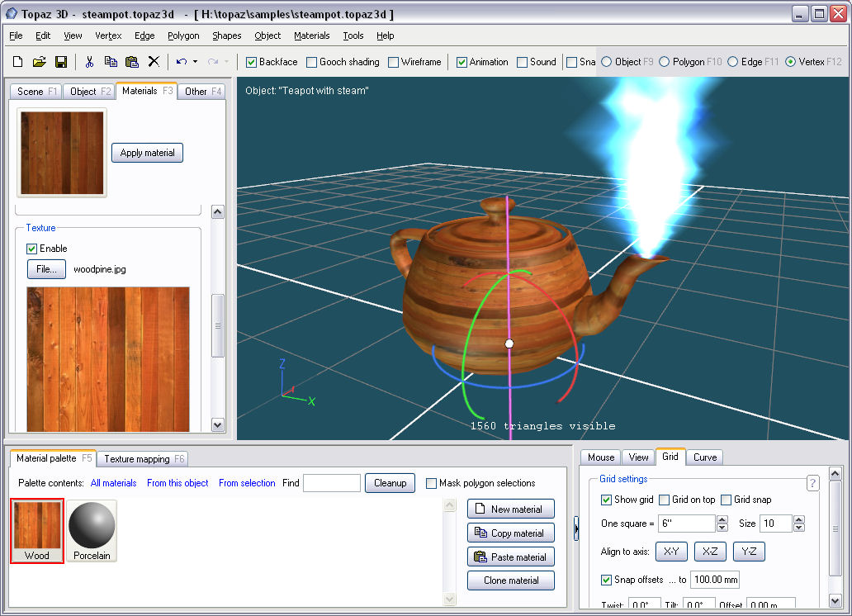Open the Undo history dropdown arrow

[196, 62]
